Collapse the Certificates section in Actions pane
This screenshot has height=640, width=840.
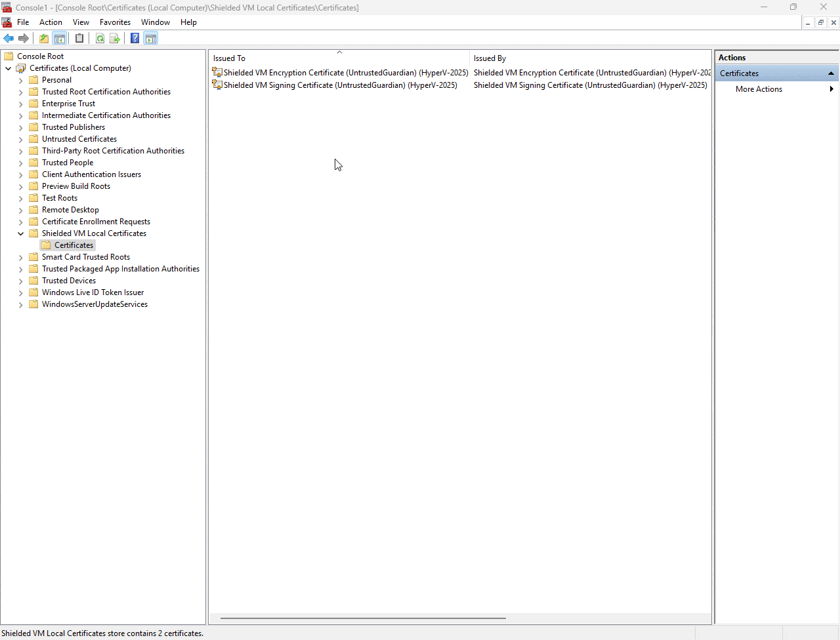(831, 73)
